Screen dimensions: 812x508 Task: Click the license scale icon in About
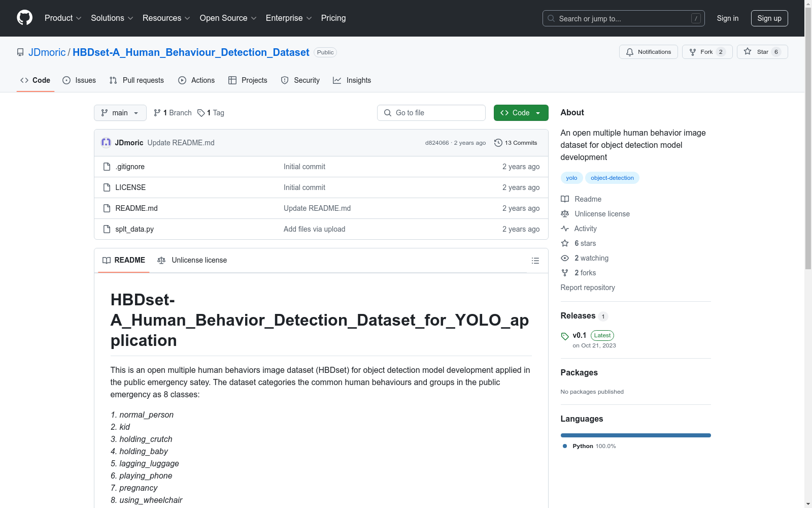tap(565, 214)
